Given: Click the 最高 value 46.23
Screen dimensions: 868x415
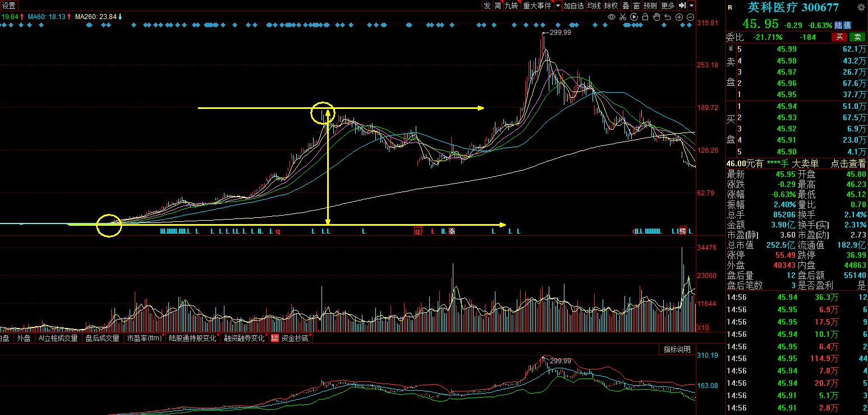Looking at the screenshot, I should pos(856,184).
